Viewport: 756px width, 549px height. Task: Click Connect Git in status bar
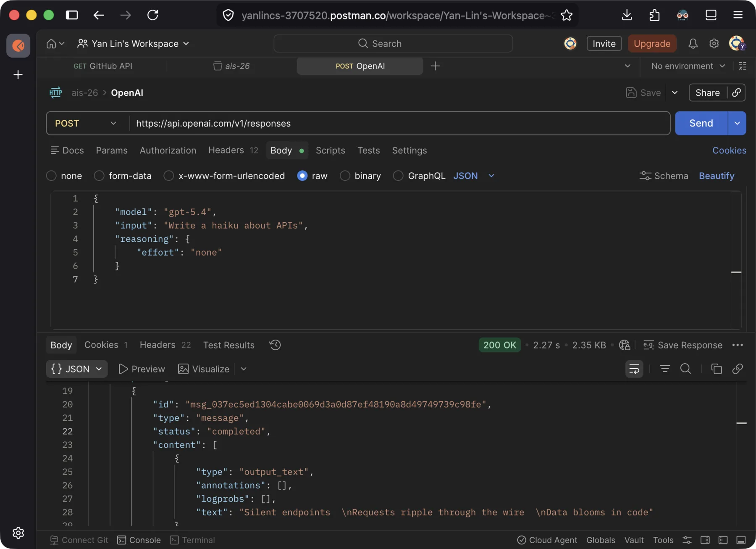[79, 540]
